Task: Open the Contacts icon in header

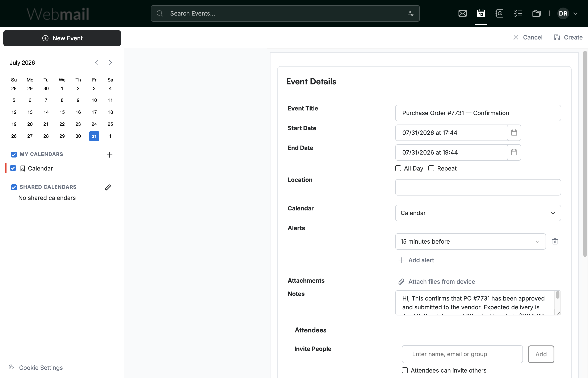Action: (499, 13)
